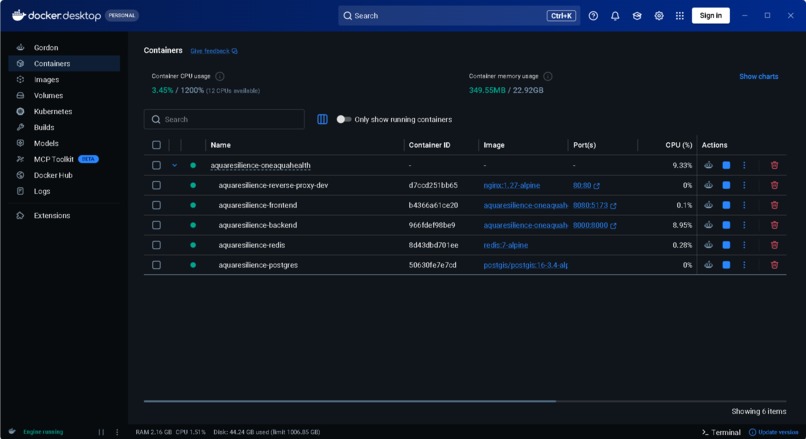Go to Volumes in the sidebar
This screenshot has width=806, height=439.
[x=64, y=96]
